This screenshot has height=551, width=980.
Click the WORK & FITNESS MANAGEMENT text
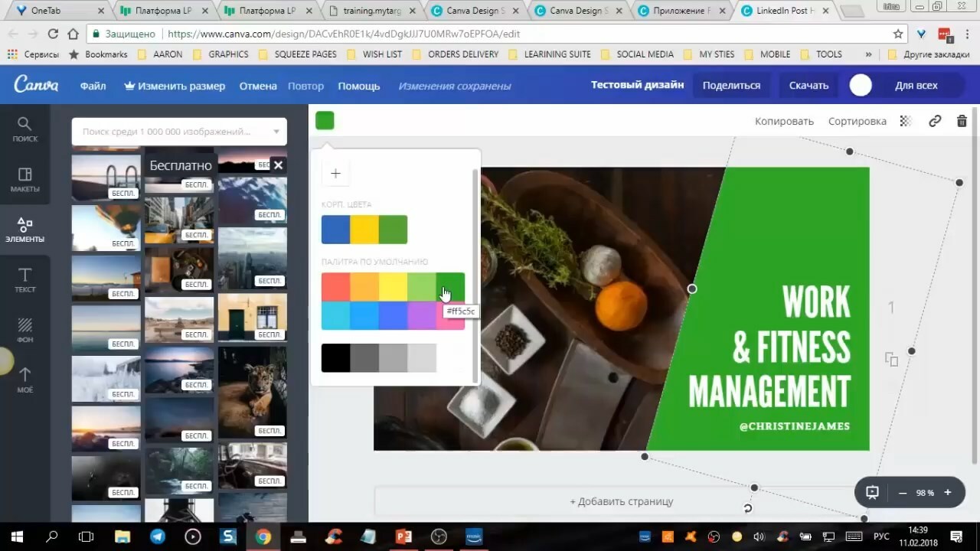pyautogui.click(x=769, y=346)
